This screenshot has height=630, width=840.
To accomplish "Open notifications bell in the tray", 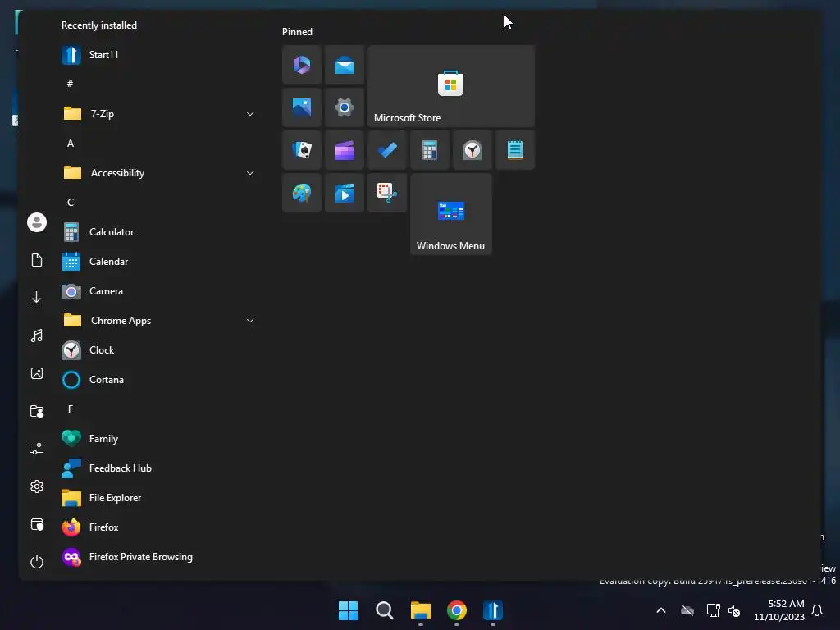I will pos(817,610).
